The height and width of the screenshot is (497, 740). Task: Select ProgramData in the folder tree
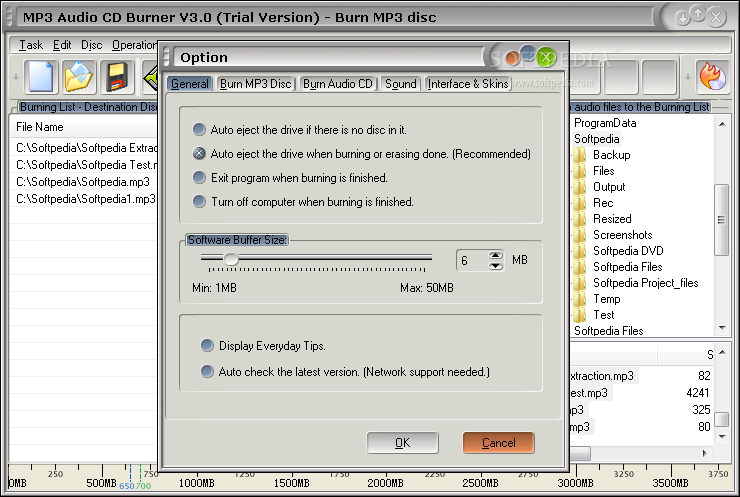(x=605, y=123)
